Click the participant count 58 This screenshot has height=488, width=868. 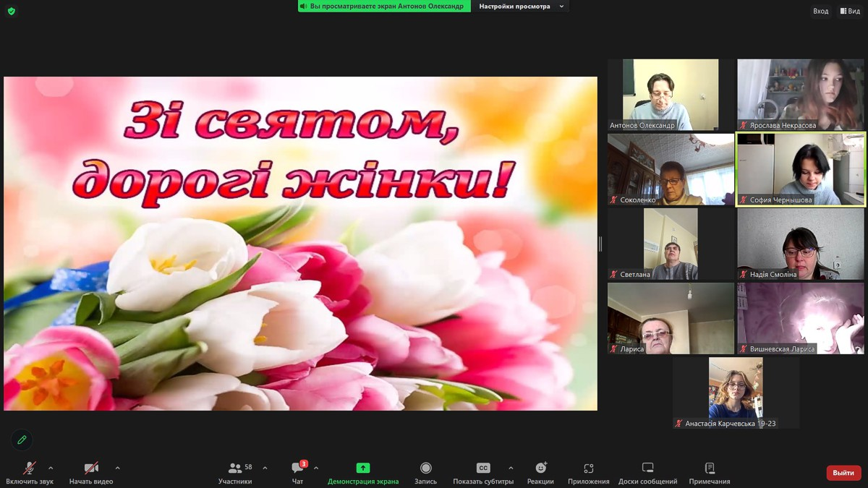pos(248,467)
